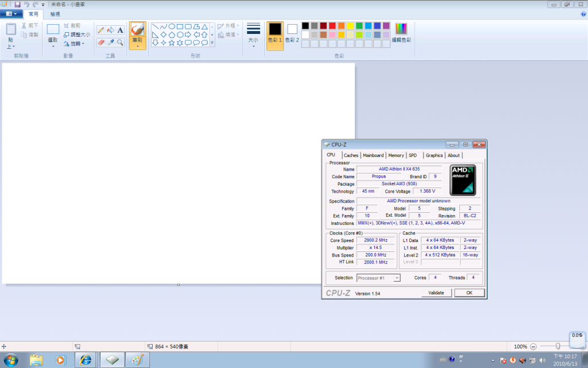Open Internet Explorer from the taskbar
The height and width of the screenshot is (368, 588).
86,360
